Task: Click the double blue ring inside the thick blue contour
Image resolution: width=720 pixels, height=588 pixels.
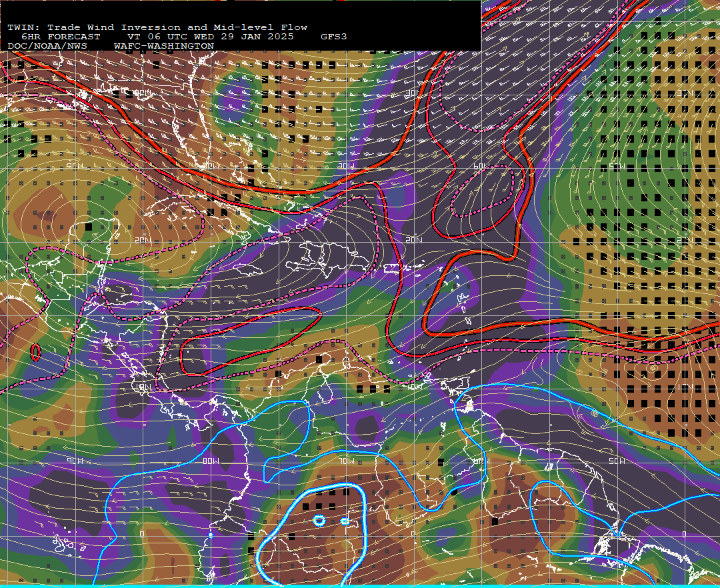Action: tap(319, 521)
